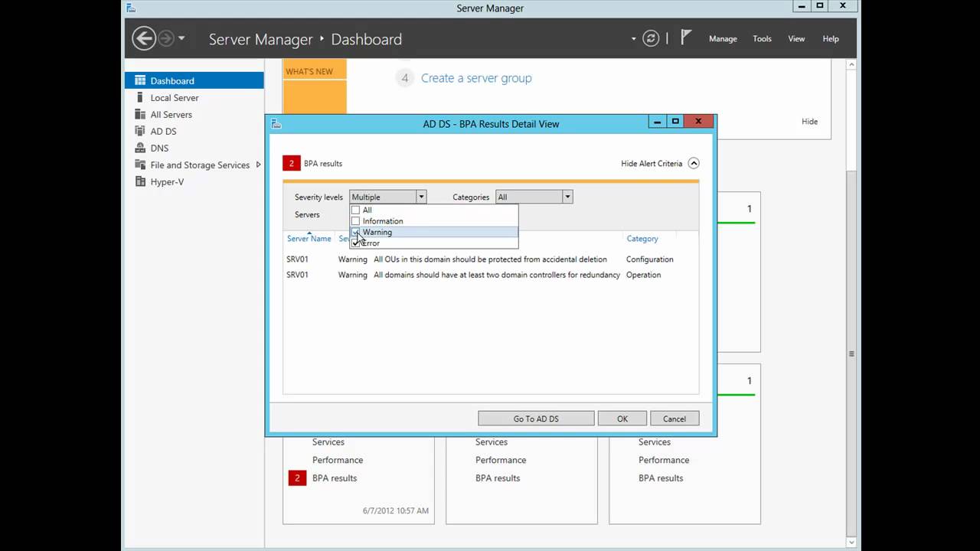Viewport: 980px width, 551px height.
Task: Click the step 4 number circle
Action: [405, 78]
